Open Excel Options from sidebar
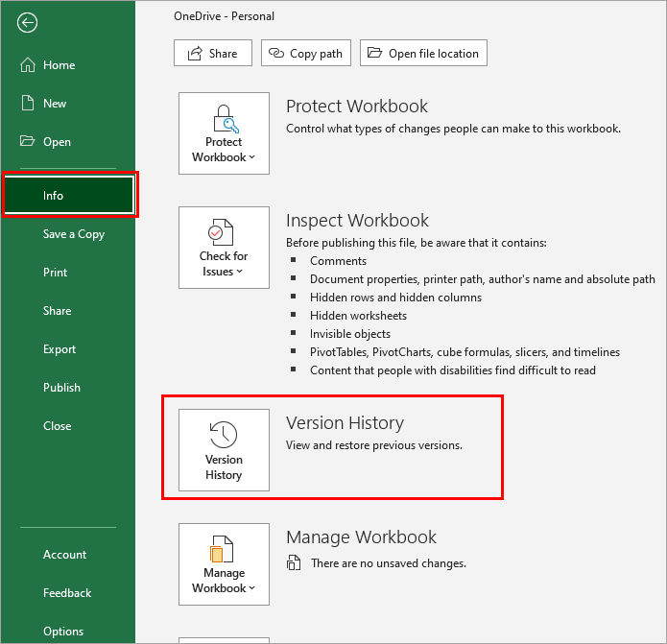 pos(63,632)
